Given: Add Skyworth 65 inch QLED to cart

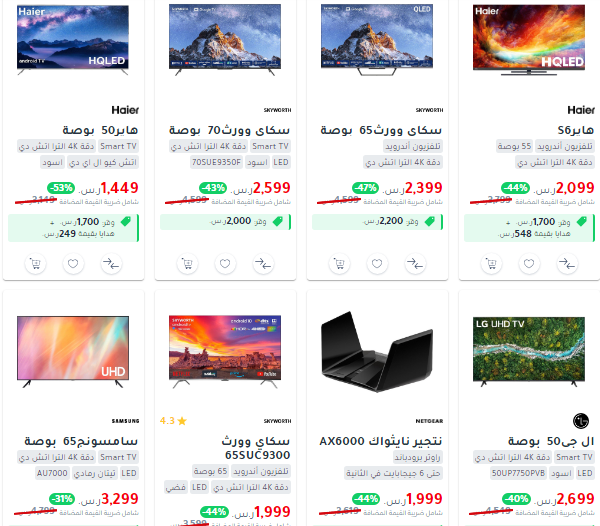Looking at the screenshot, I should coord(339,264).
